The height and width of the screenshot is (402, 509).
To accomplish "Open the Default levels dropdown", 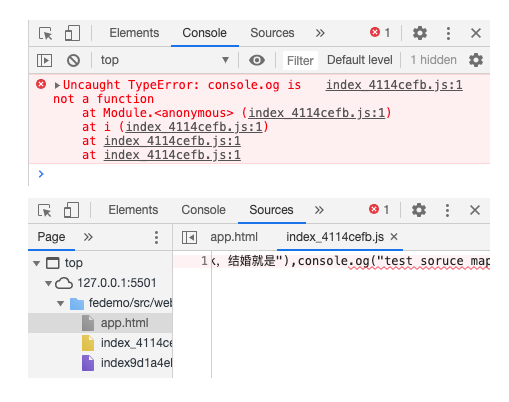I will pos(360,60).
